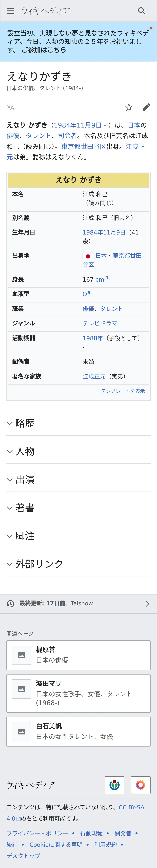This screenshot has height=868, width=157.
Task: Open the hamburger main menu
Action: click(x=10, y=11)
